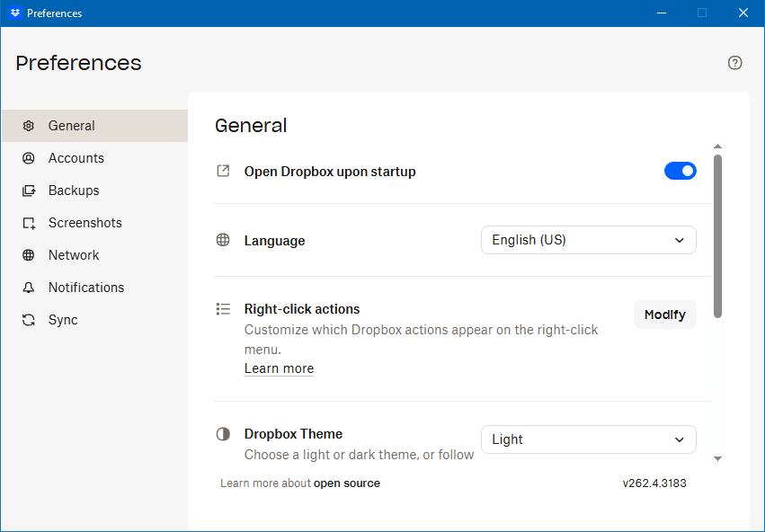Click the Accounts person icon

click(28, 158)
